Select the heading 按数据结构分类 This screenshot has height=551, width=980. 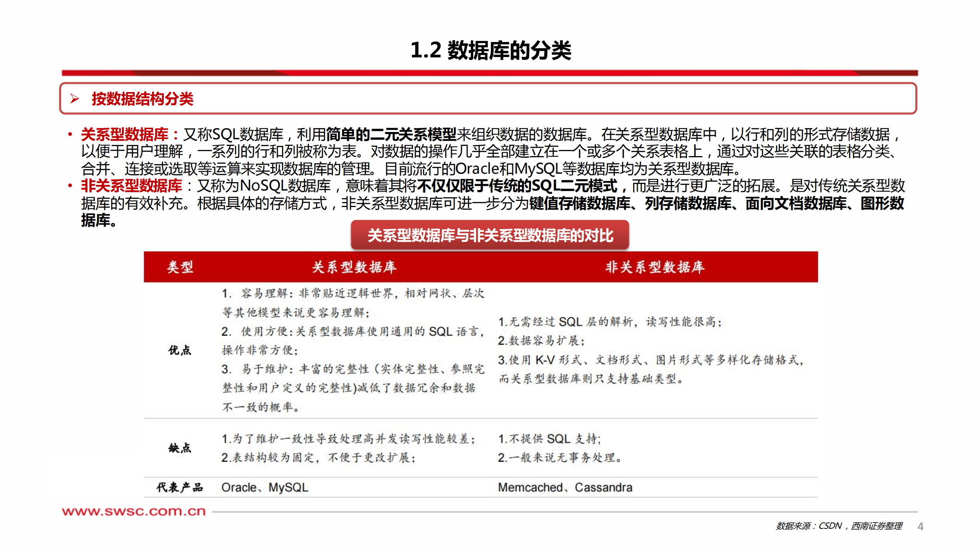pyautogui.click(x=142, y=99)
